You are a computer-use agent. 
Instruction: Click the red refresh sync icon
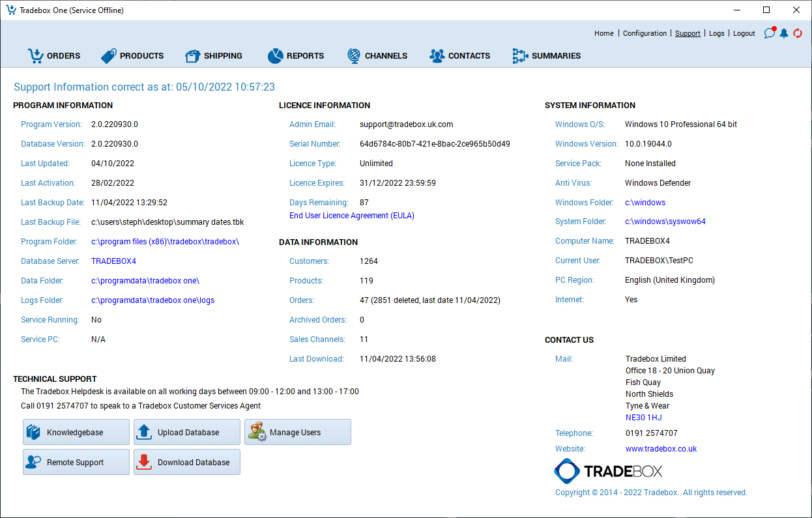tap(798, 33)
